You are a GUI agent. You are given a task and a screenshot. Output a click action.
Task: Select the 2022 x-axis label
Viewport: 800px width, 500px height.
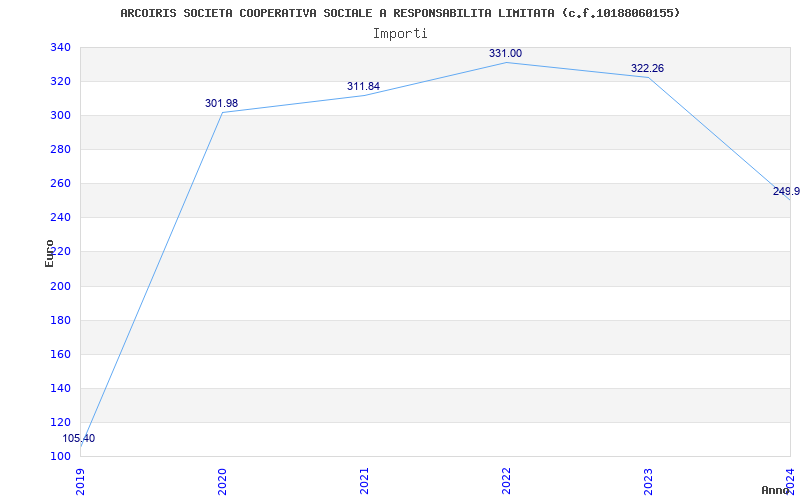(x=506, y=481)
